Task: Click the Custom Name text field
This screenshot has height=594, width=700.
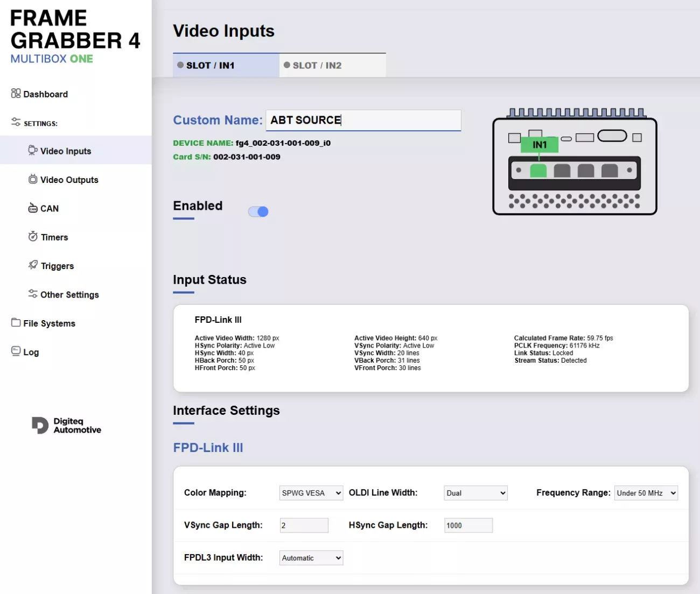Action: (x=363, y=120)
